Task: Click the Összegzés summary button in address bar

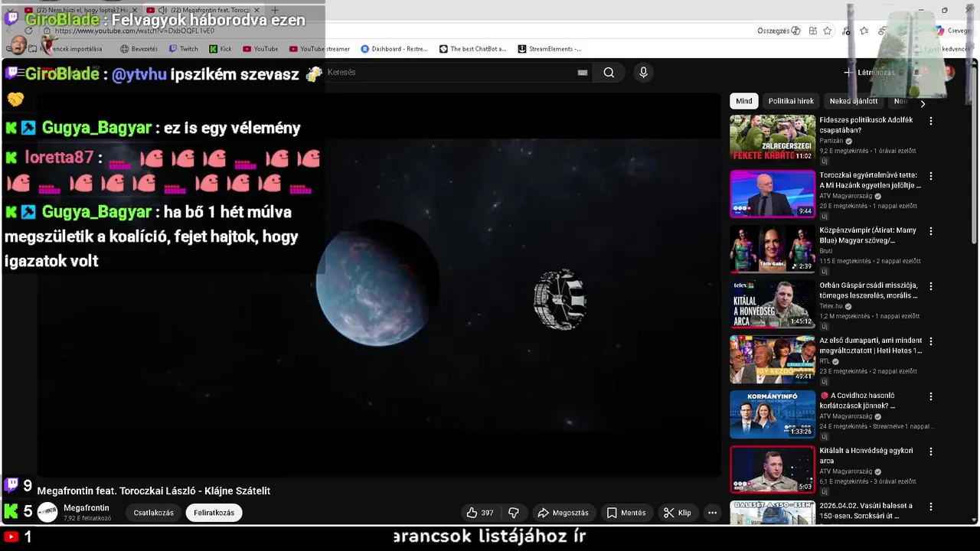Action: [x=779, y=31]
